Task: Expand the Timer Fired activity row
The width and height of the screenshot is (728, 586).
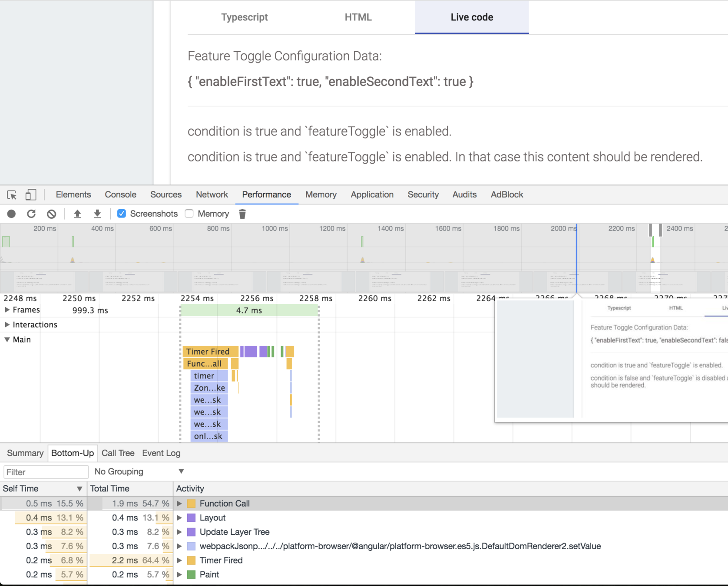Action: [x=179, y=560]
